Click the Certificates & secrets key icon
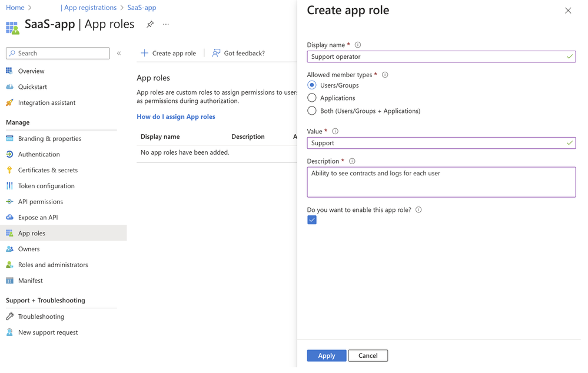Viewport: 588px width, 373px height. tap(9, 170)
